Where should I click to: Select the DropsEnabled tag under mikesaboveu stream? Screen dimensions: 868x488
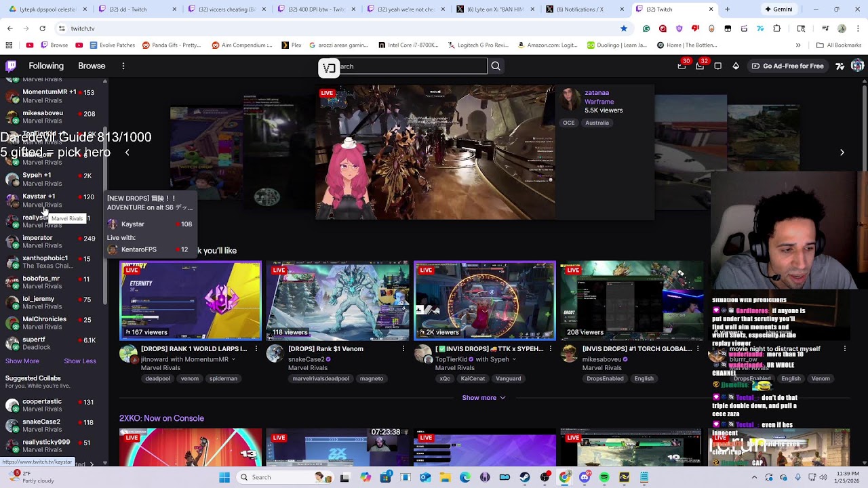(x=605, y=379)
